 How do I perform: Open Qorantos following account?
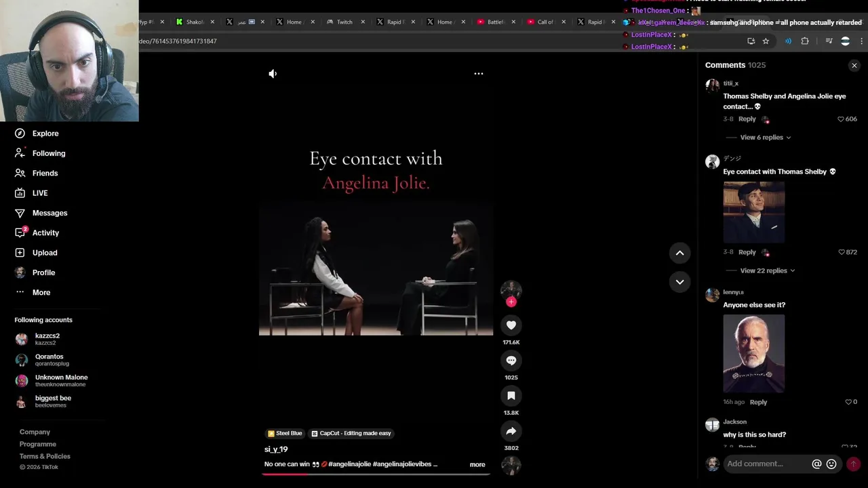(49, 360)
